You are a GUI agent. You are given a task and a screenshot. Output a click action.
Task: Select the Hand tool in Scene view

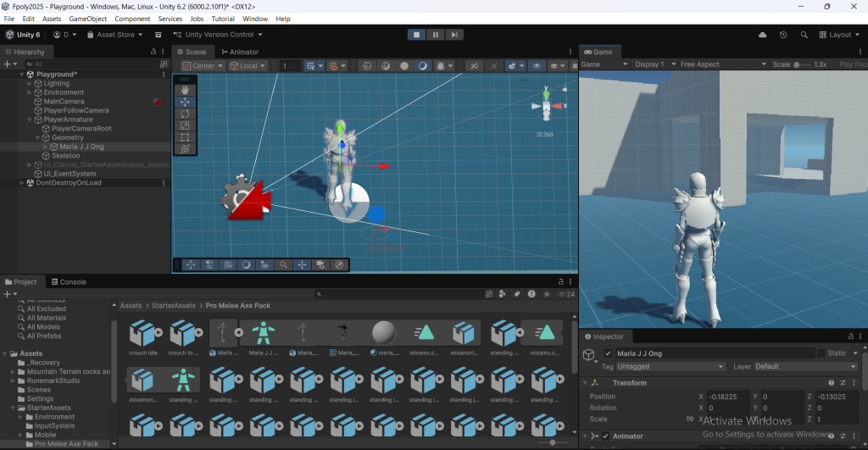coord(186,90)
